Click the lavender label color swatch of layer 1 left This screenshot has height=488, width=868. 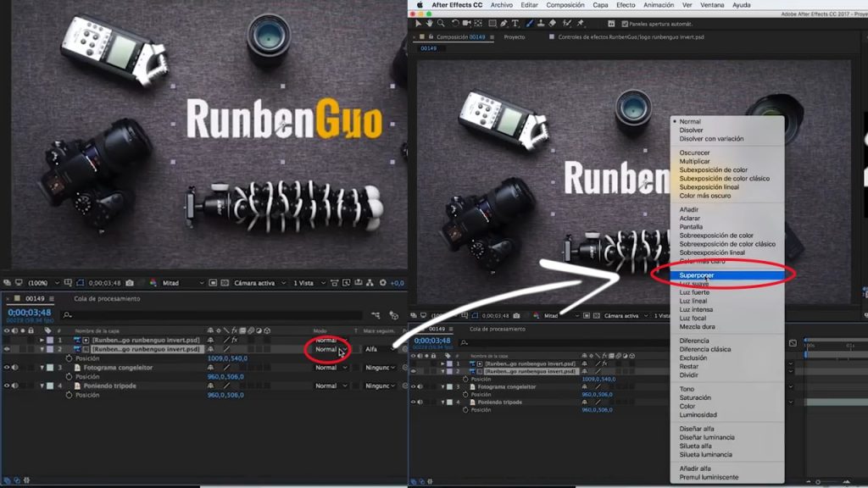[x=50, y=341]
